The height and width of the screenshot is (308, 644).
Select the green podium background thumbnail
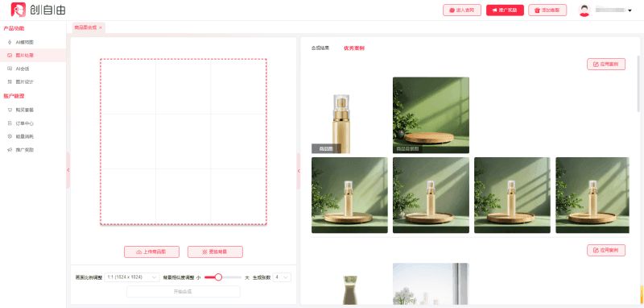[x=431, y=115]
